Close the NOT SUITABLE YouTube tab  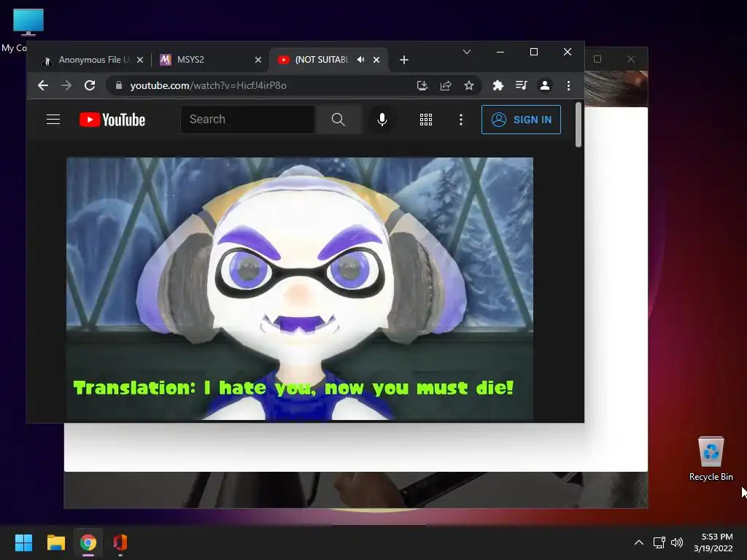(376, 60)
